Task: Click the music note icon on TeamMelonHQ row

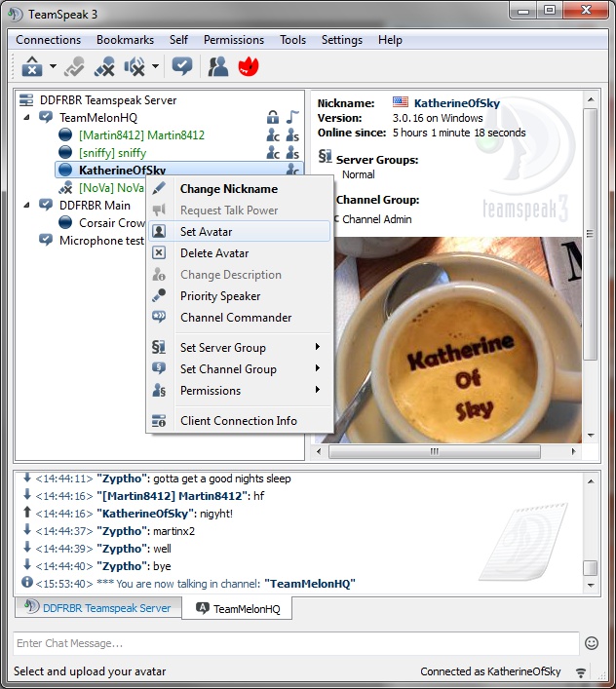Action: 292,117
